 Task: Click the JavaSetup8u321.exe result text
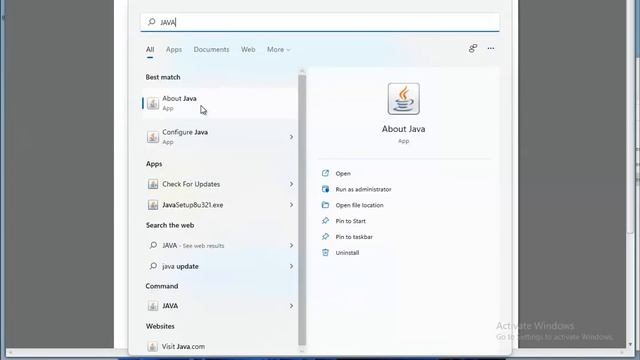click(193, 205)
